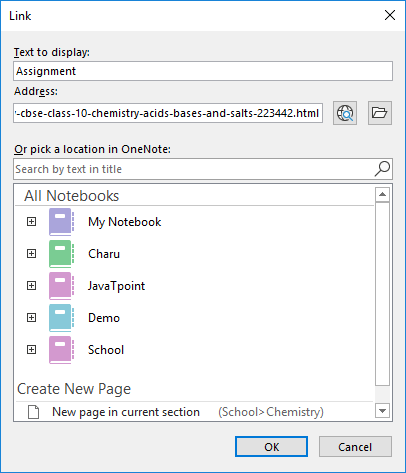Image resolution: width=406 pixels, height=473 pixels.
Task: Expand the Charu notebook node
Action: (x=31, y=254)
